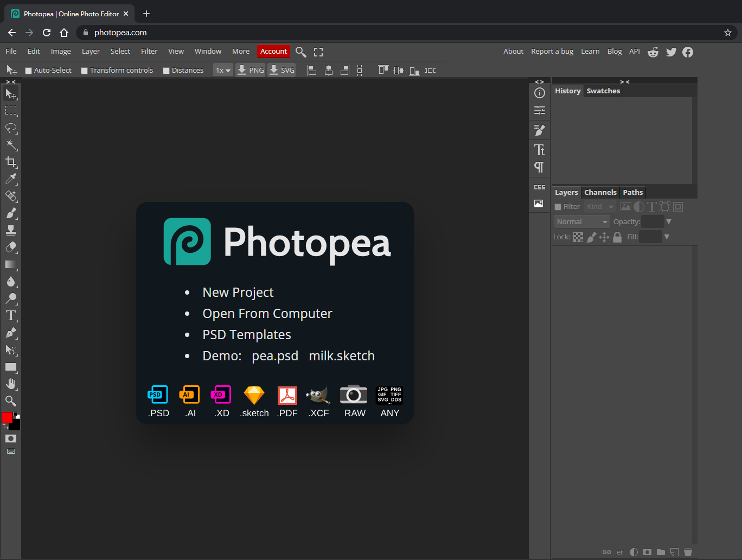Toggle lock transparent pixels checkerboard
742x560 pixels.
(578, 237)
